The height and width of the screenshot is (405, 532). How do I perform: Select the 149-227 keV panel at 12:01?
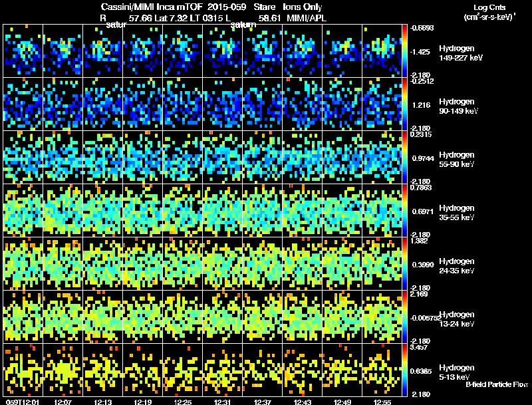(23, 51)
